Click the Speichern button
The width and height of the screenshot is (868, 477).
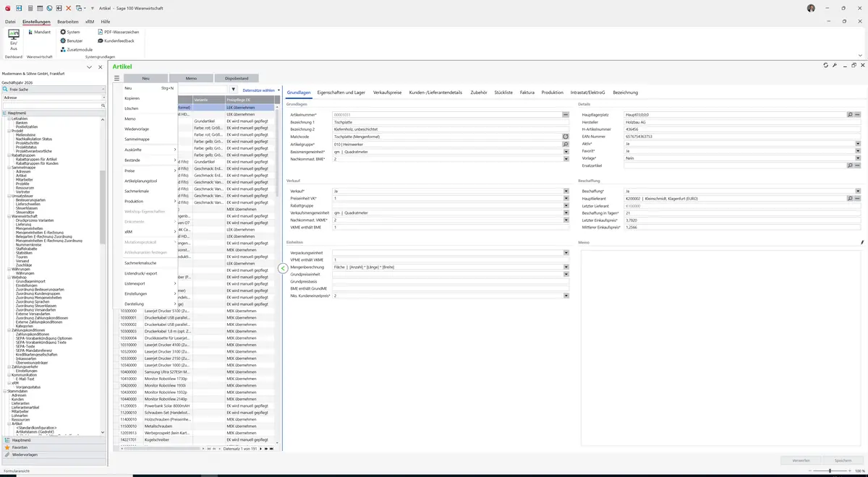pyautogui.click(x=843, y=460)
